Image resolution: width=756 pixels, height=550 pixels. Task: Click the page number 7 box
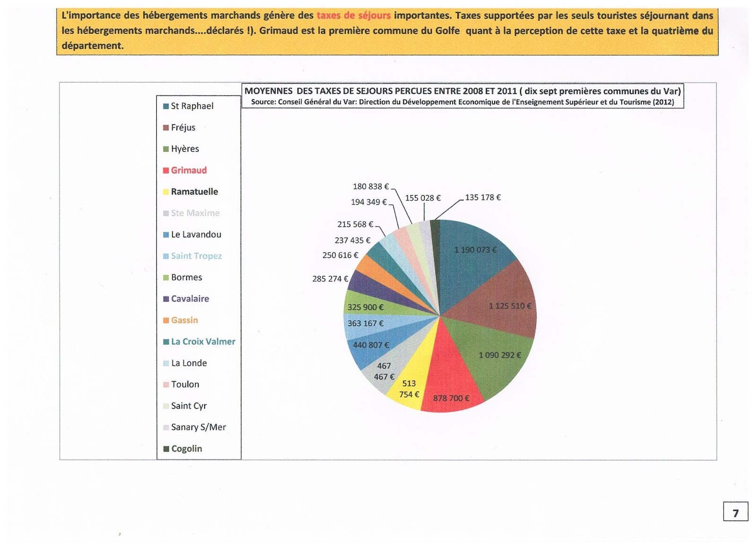coord(736,512)
